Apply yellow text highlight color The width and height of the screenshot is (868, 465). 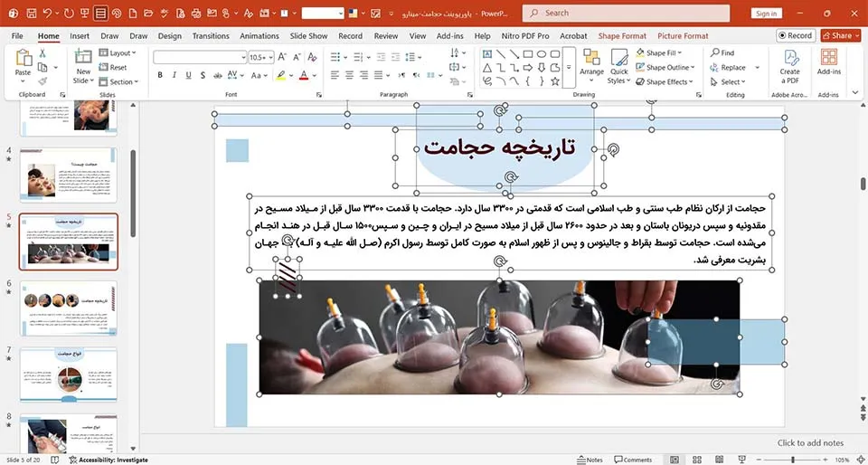(281, 75)
